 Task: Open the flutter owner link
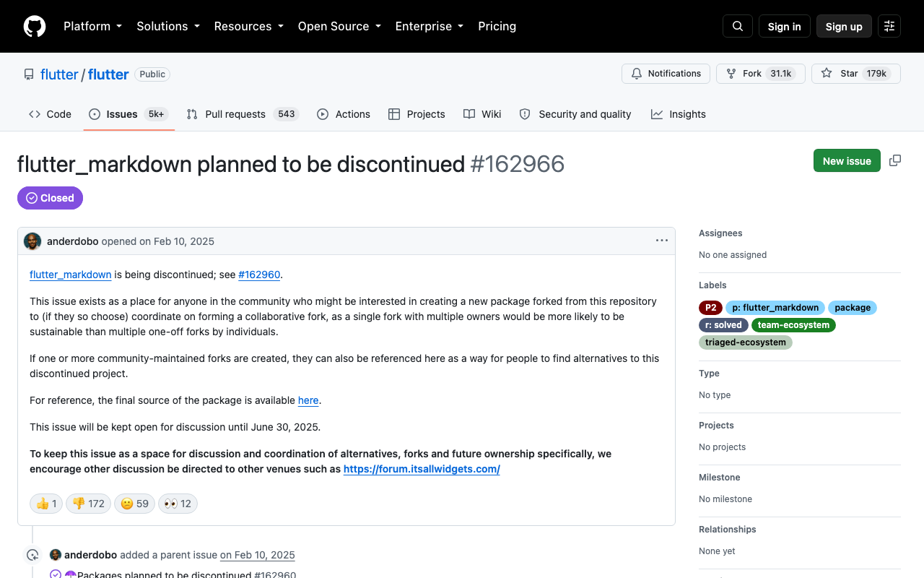[59, 74]
